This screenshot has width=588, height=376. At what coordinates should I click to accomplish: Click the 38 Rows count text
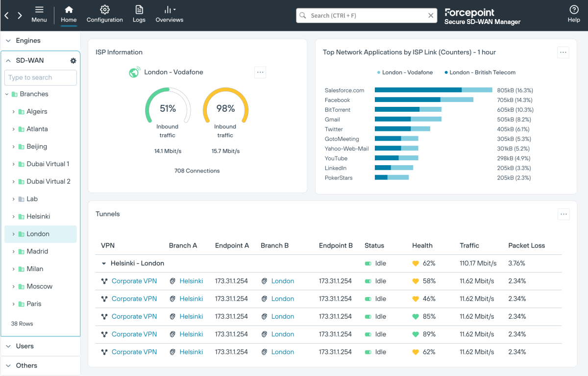22,324
